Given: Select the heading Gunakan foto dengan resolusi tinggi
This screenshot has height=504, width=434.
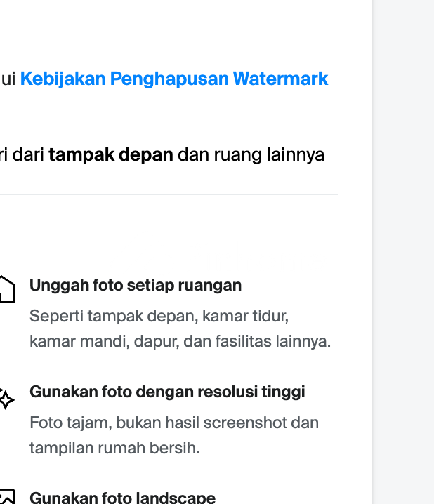Looking at the screenshot, I should click(167, 392).
